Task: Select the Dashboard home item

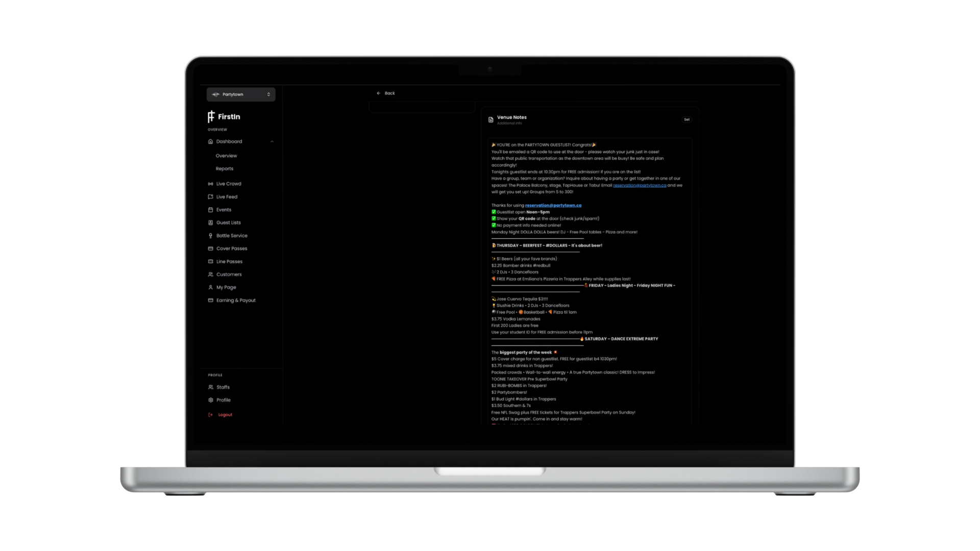Action: (229, 142)
